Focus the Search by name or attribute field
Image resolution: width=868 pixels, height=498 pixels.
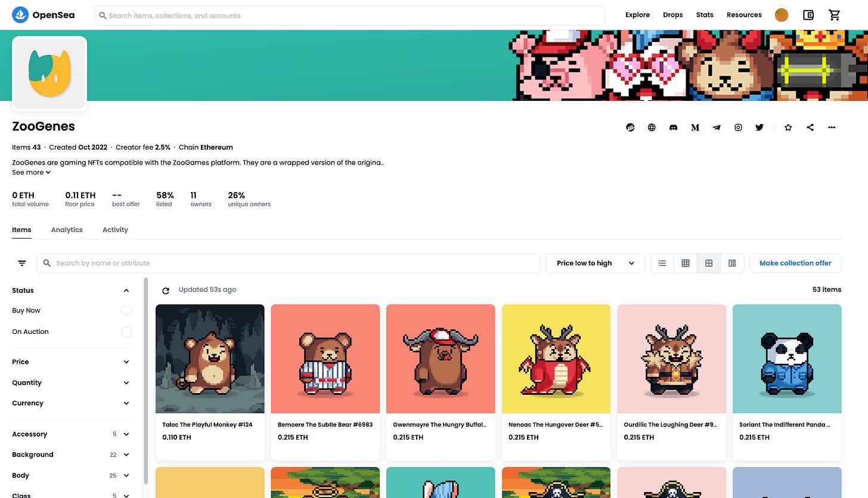(x=289, y=263)
